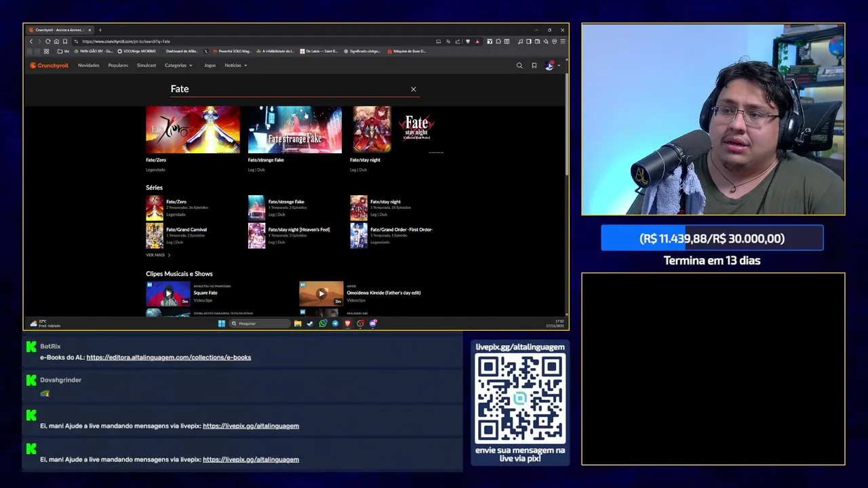Open WhatsApp from the taskbar

point(323,323)
